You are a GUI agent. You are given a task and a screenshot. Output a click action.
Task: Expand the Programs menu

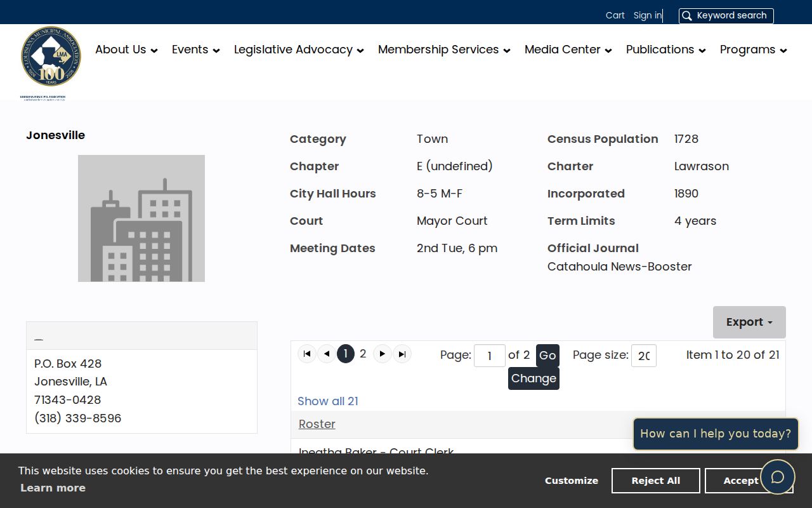click(x=754, y=50)
